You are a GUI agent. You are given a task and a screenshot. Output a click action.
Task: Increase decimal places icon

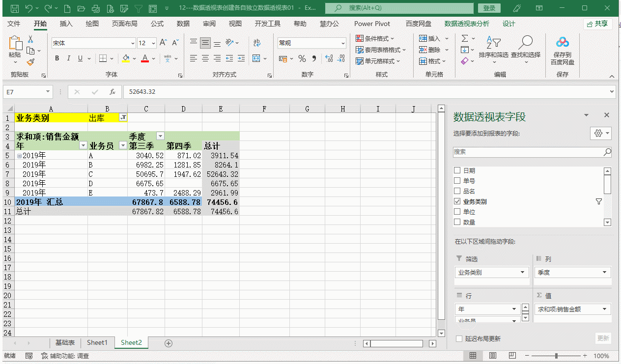pos(329,58)
